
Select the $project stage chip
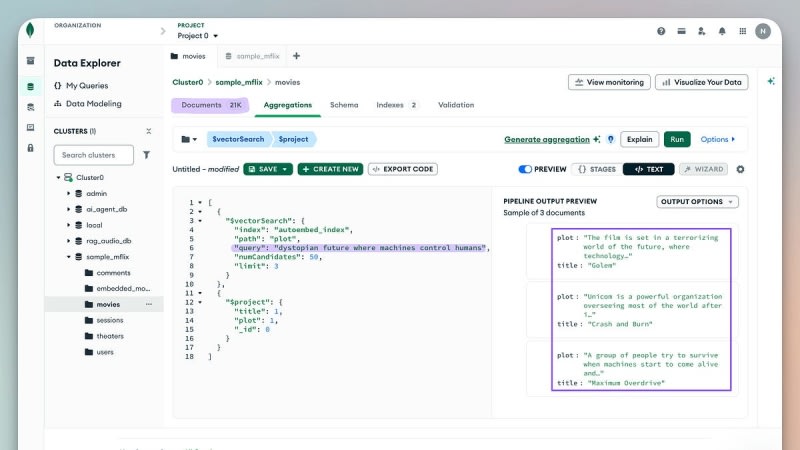(293, 139)
